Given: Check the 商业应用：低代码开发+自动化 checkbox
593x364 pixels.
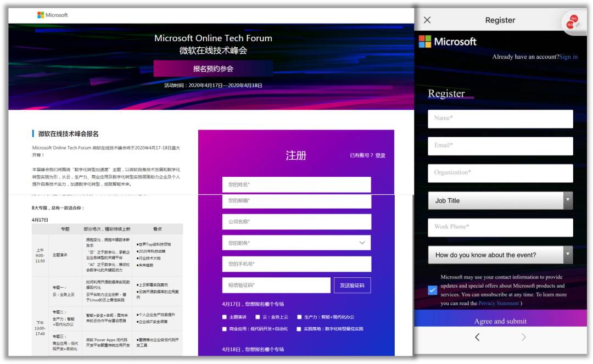Looking at the screenshot, I should click(224, 329).
